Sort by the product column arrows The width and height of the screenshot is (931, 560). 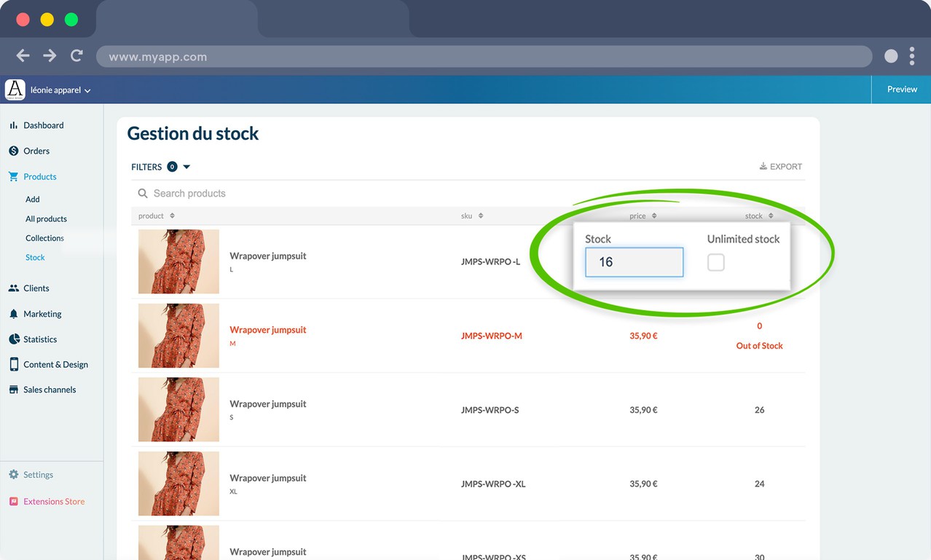(172, 216)
